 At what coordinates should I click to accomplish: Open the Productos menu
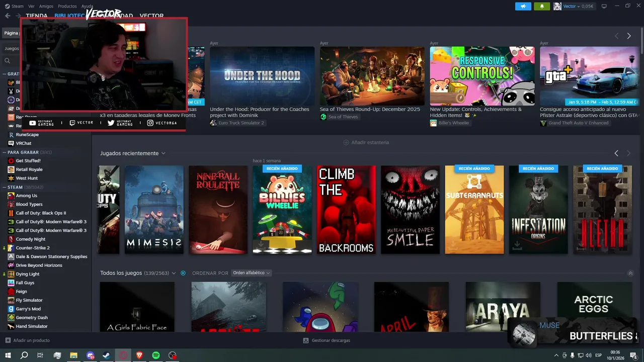[67, 6]
